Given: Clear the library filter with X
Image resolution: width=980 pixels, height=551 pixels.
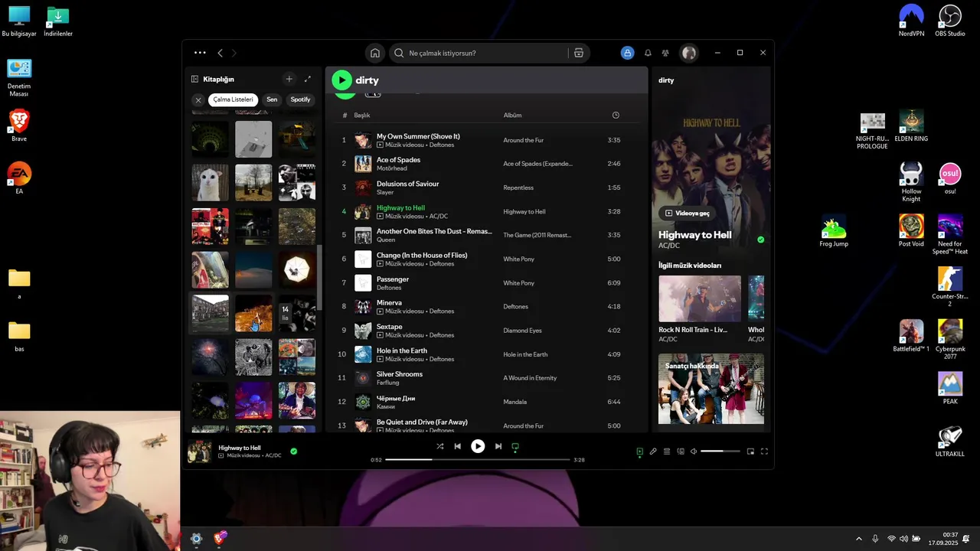Looking at the screenshot, I should pyautogui.click(x=198, y=99).
